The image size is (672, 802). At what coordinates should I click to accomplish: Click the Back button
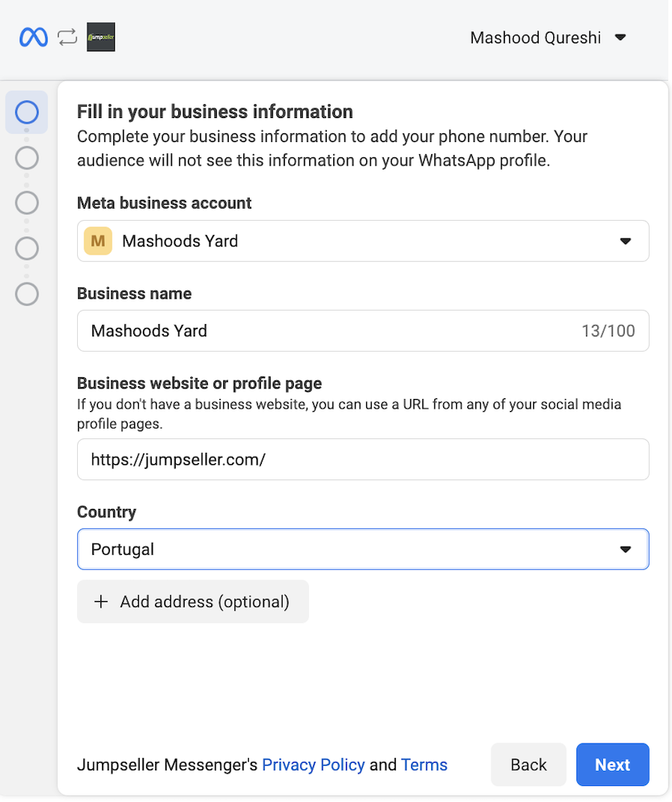(528, 764)
